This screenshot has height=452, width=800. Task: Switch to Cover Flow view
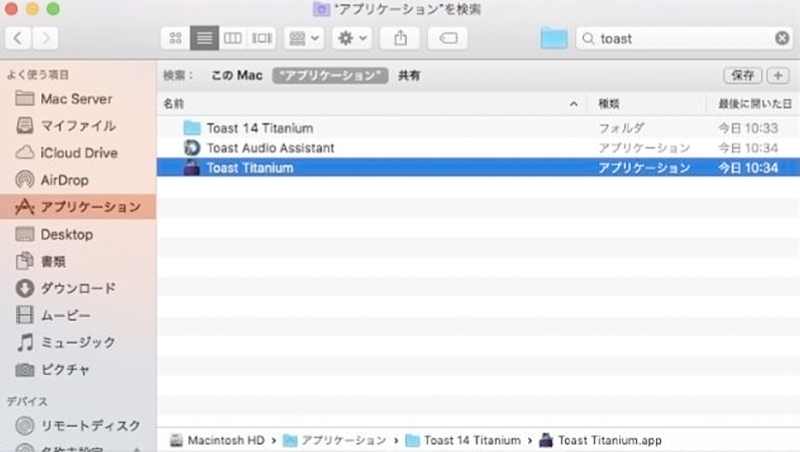click(x=262, y=38)
